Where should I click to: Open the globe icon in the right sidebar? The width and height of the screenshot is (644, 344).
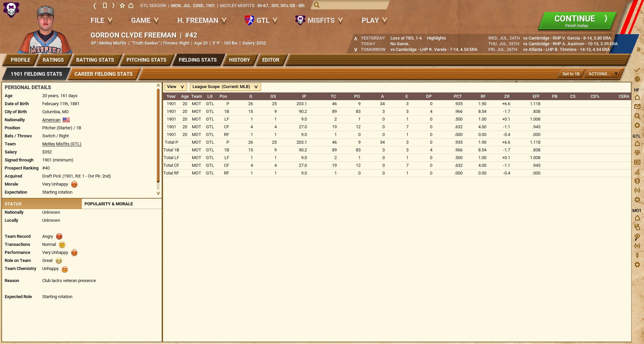[x=637, y=79]
